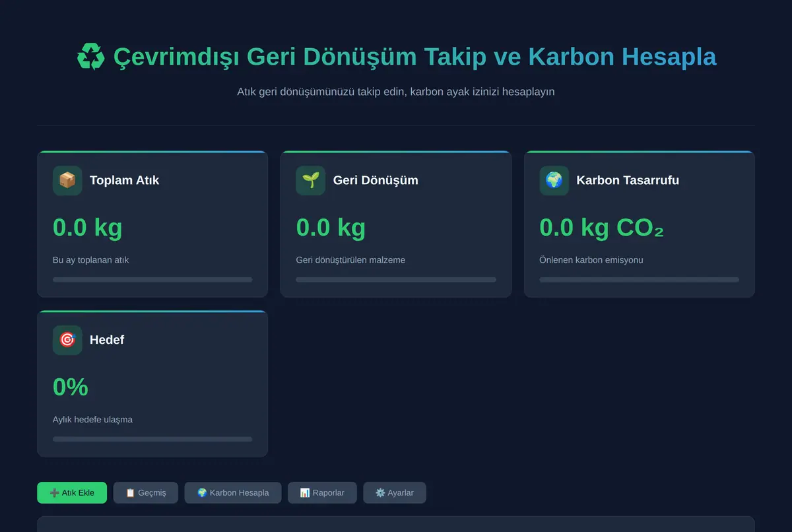
Task: Go to the Ayarlar tab
Action: point(395,492)
